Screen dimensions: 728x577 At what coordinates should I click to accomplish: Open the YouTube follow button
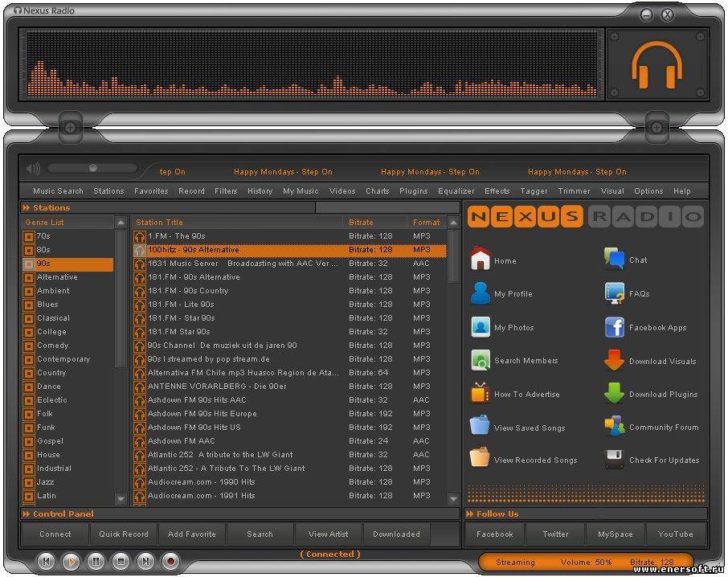pyautogui.click(x=676, y=534)
